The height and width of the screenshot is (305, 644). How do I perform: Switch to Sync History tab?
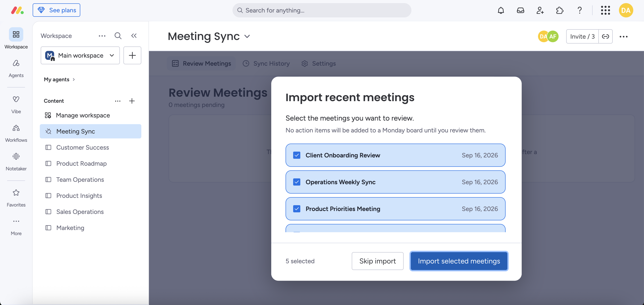[266, 63]
